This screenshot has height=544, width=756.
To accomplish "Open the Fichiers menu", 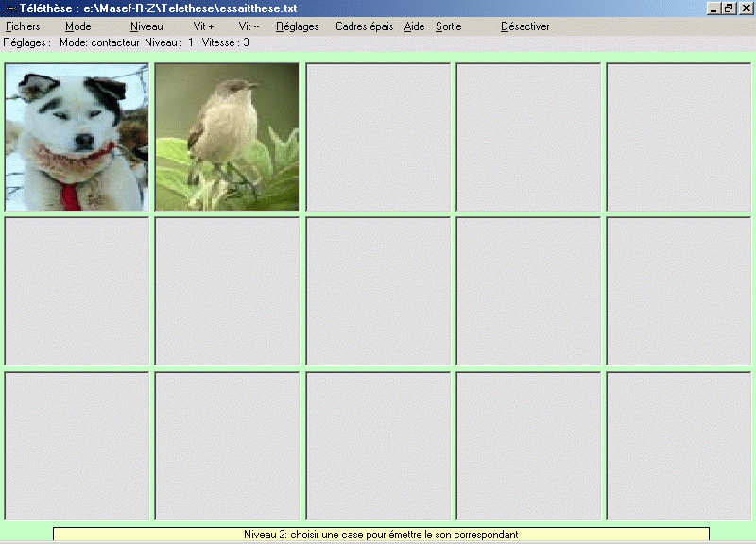I will tap(23, 26).
